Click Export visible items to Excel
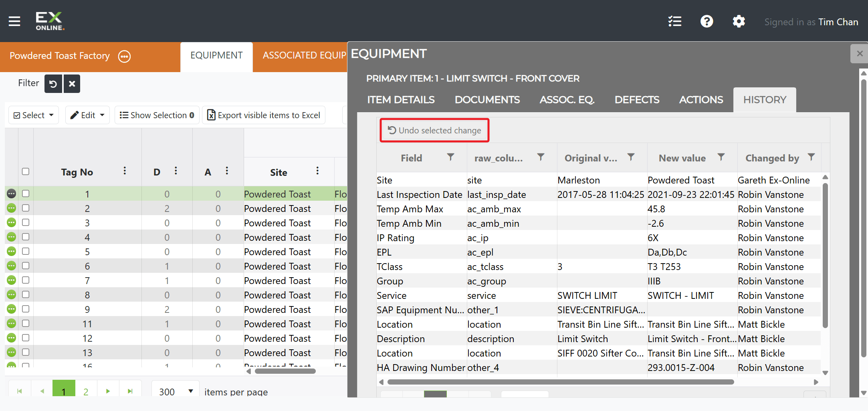This screenshot has height=411, width=868. (264, 115)
